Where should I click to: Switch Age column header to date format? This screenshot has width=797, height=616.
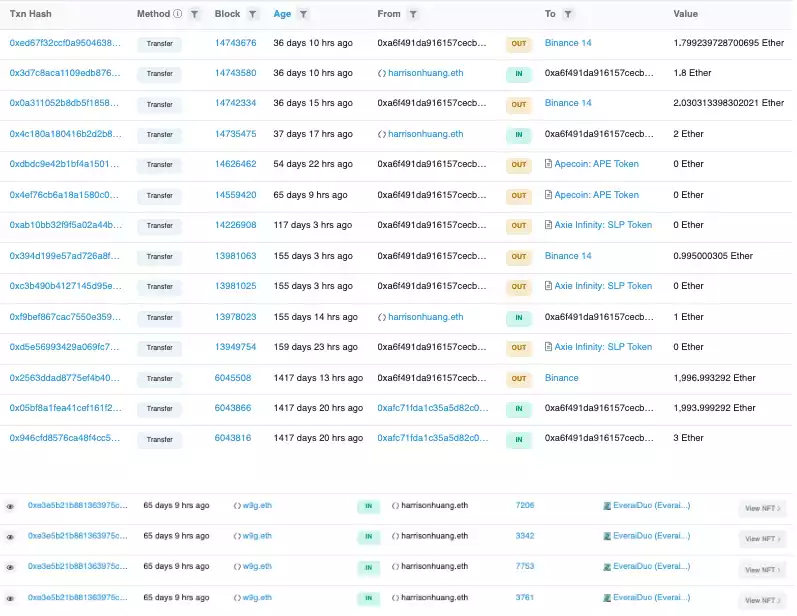click(282, 14)
